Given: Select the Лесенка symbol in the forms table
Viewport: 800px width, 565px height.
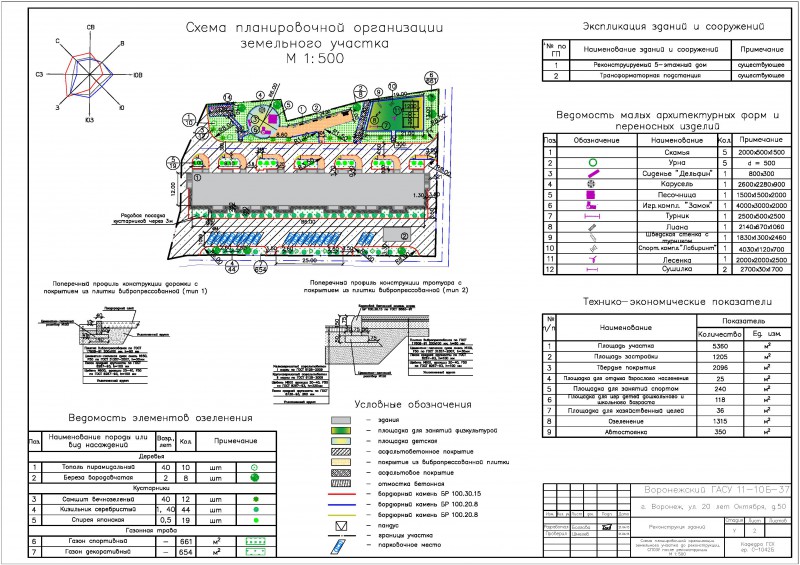Looking at the screenshot, I should coord(592,259).
